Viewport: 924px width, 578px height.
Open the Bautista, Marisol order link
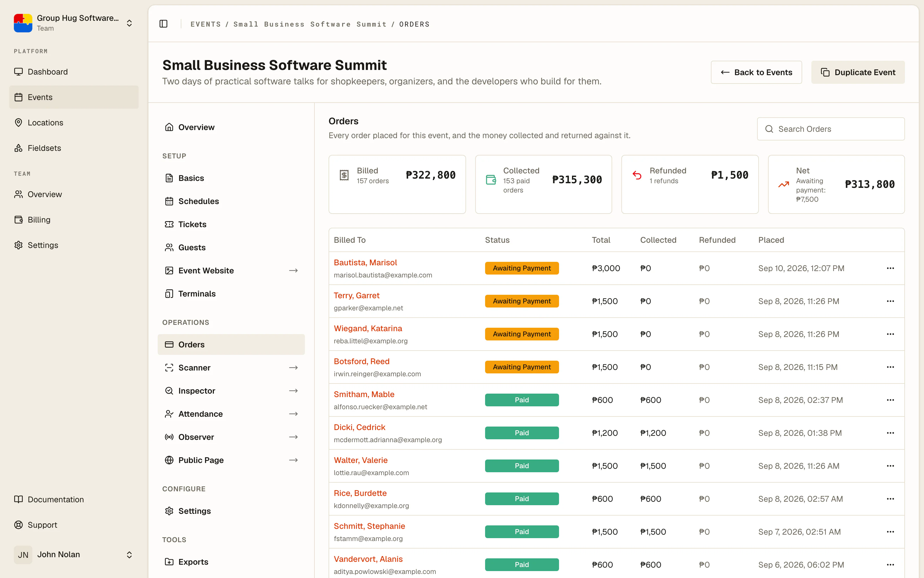click(x=365, y=263)
